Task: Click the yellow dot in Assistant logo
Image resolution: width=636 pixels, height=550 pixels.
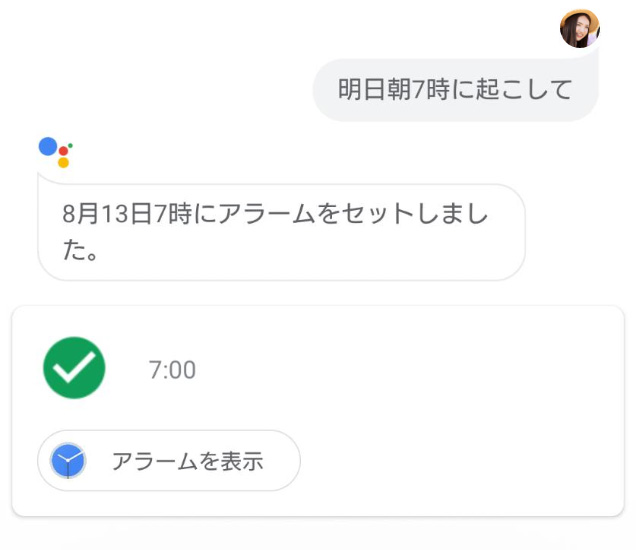Action: (x=63, y=162)
